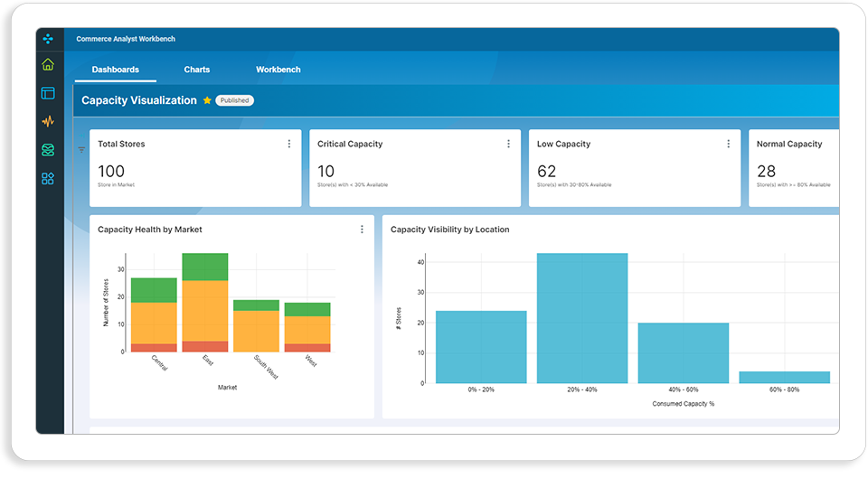The height and width of the screenshot is (488, 868).
Task: Select the green segment of East bar
Action: (x=205, y=267)
